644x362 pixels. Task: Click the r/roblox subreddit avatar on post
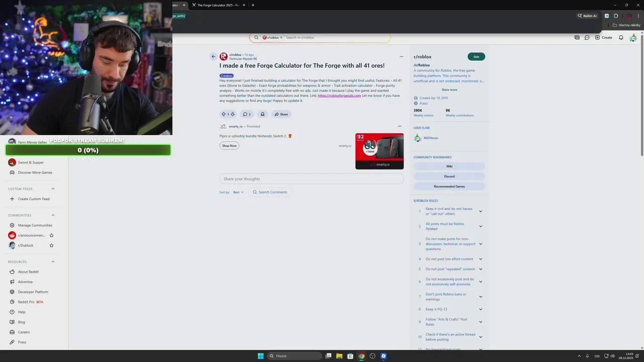(223, 57)
